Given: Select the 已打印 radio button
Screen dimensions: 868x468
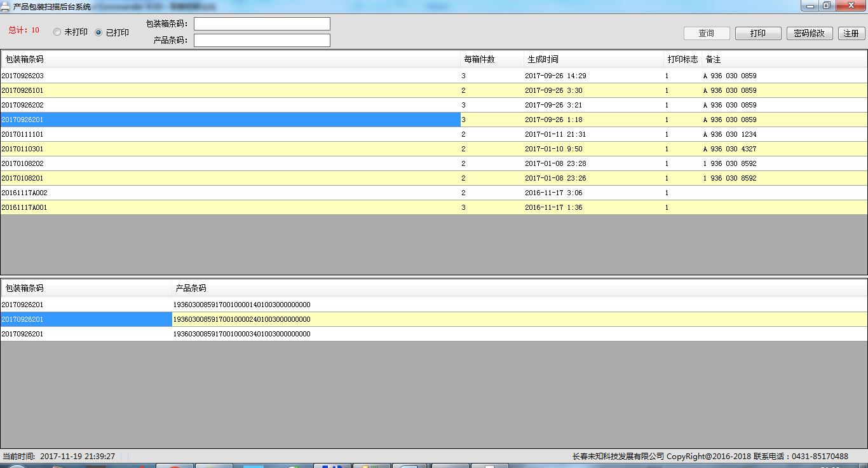Looking at the screenshot, I should pos(98,32).
